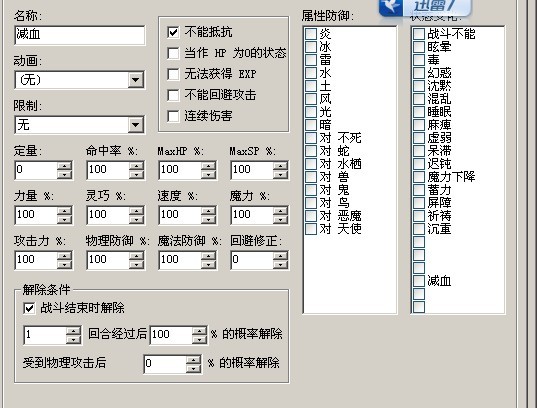This screenshot has width=537, height=408.
Task: Increase 命中率 % with up arrow
Action: 136,166
